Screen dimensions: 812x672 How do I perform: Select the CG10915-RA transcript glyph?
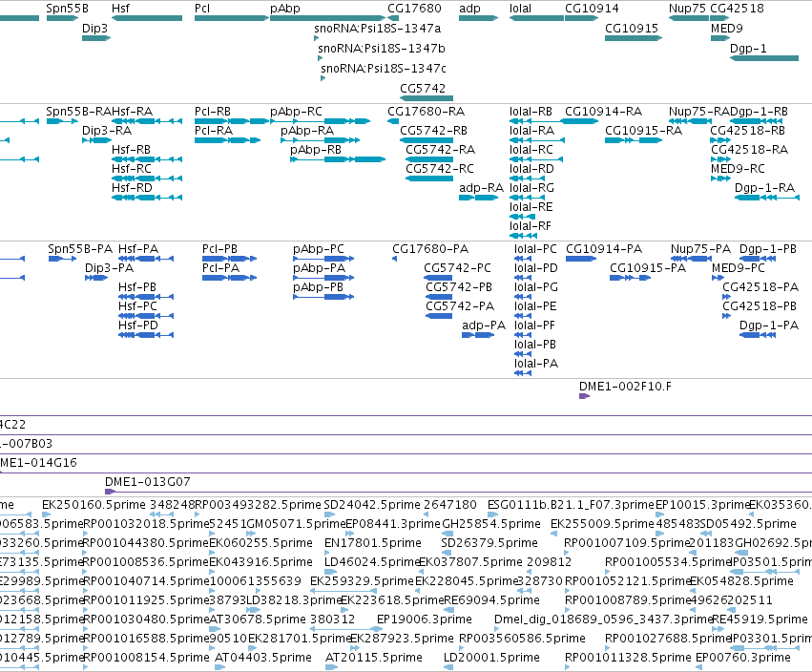point(634,140)
